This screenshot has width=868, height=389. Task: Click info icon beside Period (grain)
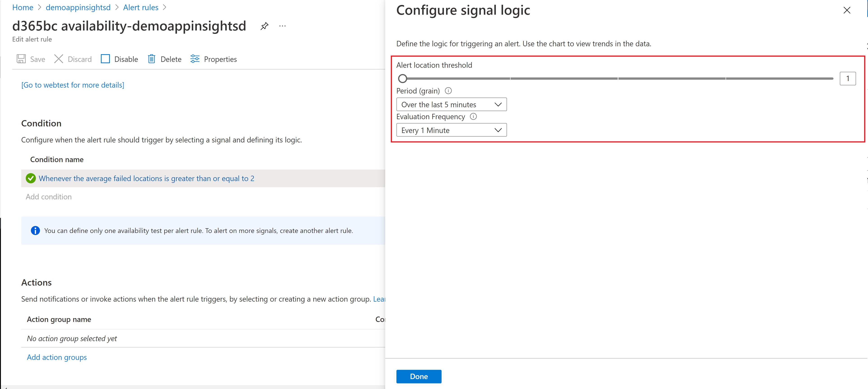448,91
